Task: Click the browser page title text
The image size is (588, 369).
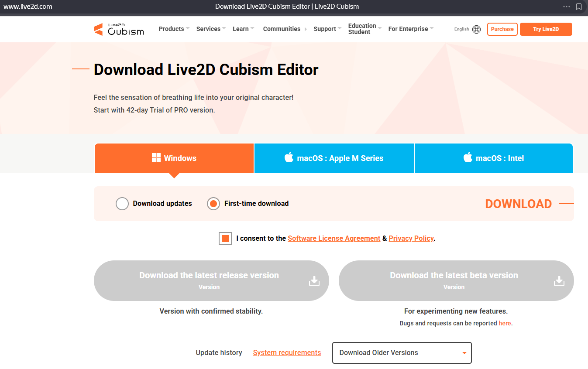Action: coord(287,7)
